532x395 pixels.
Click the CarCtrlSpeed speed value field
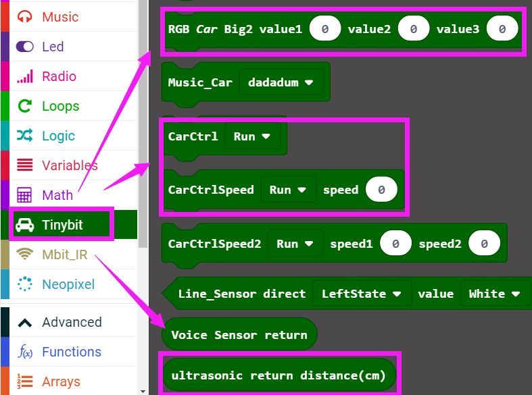(x=381, y=190)
